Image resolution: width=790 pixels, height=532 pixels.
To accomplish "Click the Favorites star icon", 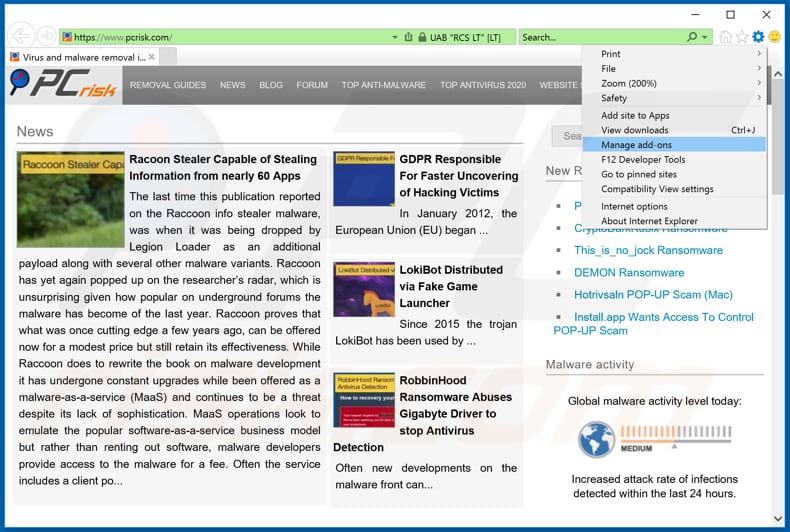I will pyautogui.click(x=741, y=37).
